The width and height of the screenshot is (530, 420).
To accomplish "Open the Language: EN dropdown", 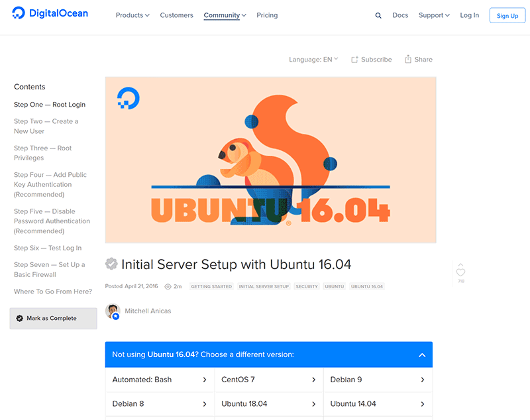I will pyautogui.click(x=313, y=60).
